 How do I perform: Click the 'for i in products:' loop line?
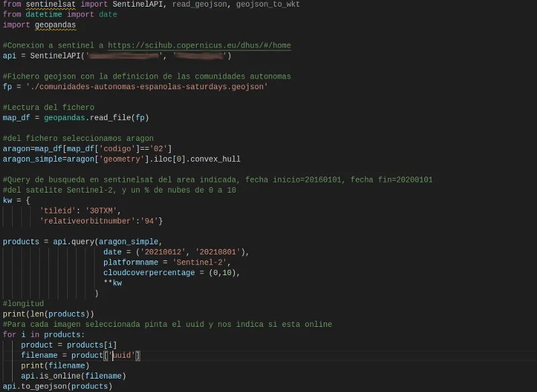tap(44, 334)
